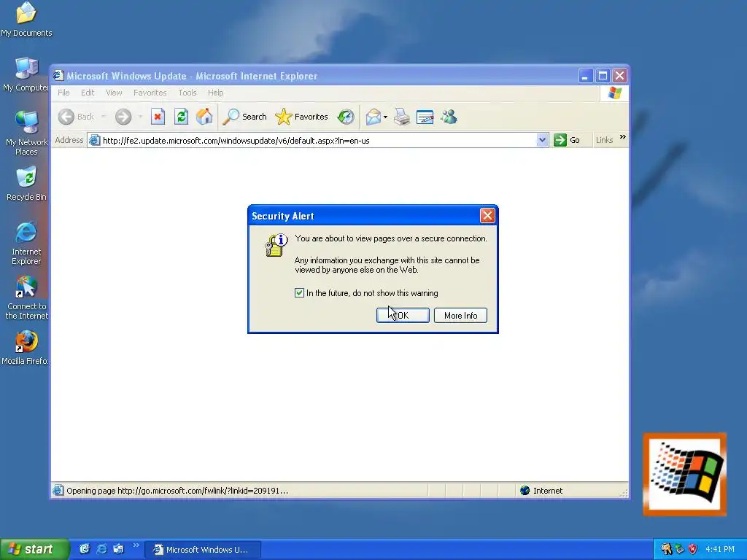This screenshot has width=747, height=560.
Task: Open the Tools menu
Action: pyautogui.click(x=187, y=93)
